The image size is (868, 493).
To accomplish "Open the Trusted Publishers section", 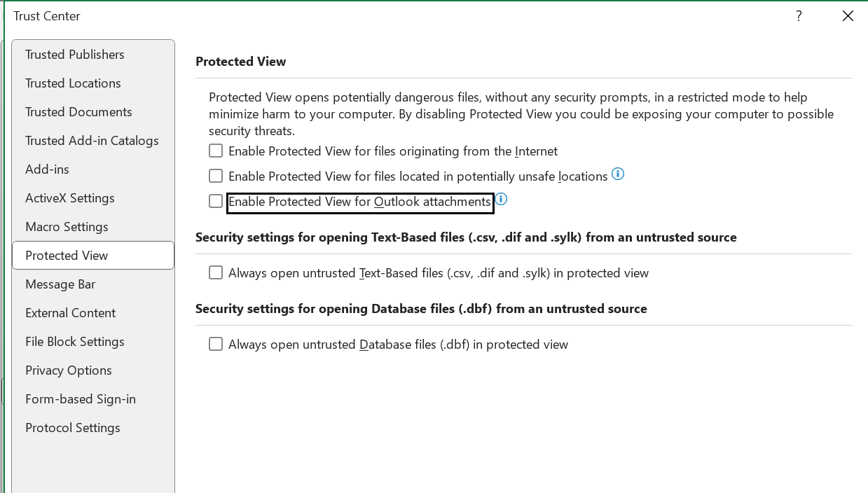I will 74,54.
